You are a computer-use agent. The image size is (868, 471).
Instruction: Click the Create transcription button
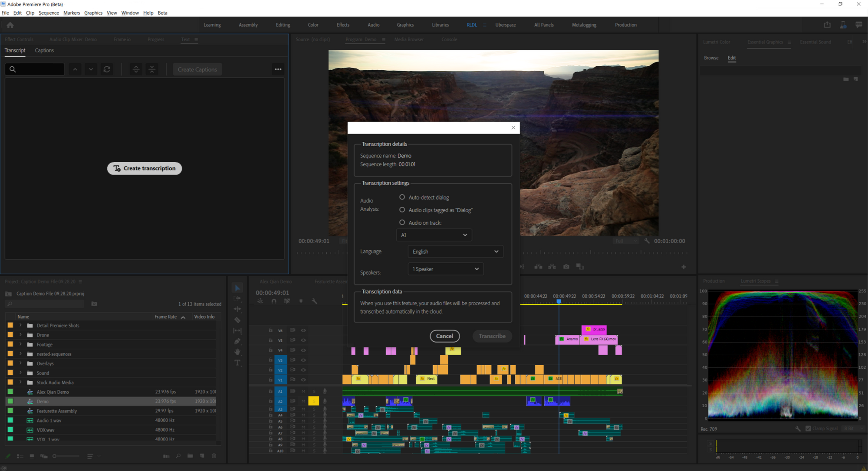coord(144,168)
